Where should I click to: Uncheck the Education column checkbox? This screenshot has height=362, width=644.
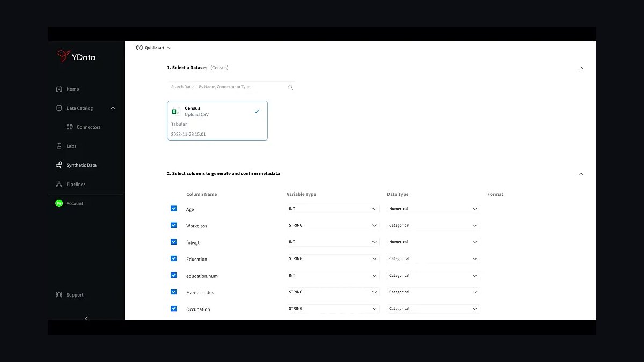click(x=174, y=258)
